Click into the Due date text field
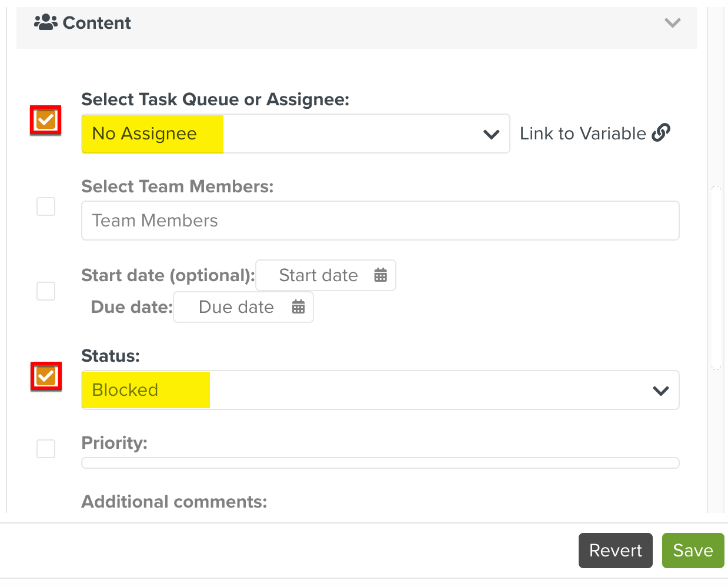Viewport: 728px width, 587px height. (236, 307)
